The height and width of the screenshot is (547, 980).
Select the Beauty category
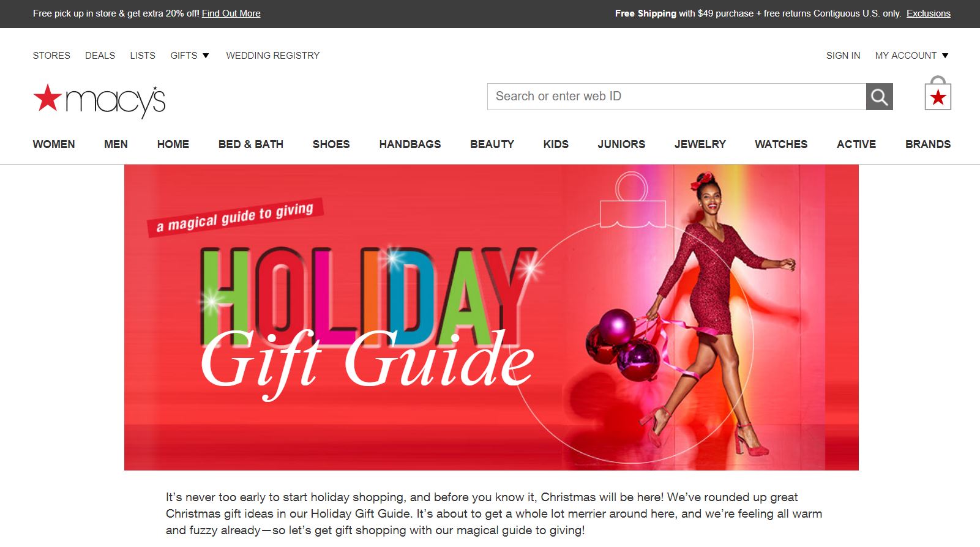(x=492, y=144)
